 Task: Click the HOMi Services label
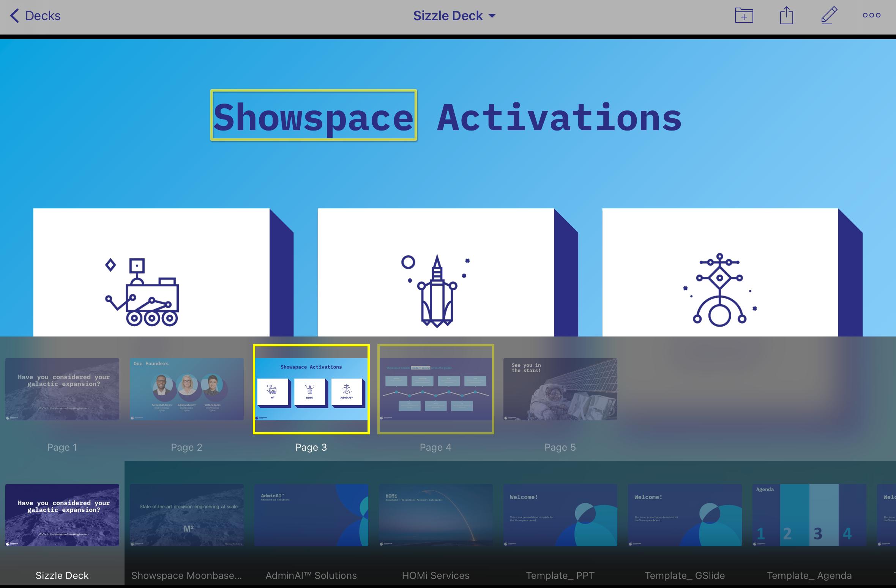tap(436, 575)
